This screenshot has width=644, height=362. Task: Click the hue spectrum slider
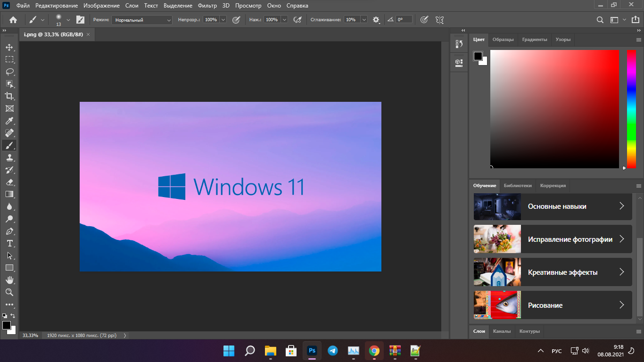coord(631,109)
